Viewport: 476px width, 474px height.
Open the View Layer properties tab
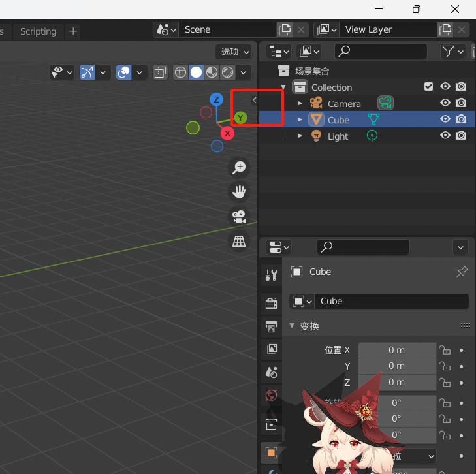point(271,349)
